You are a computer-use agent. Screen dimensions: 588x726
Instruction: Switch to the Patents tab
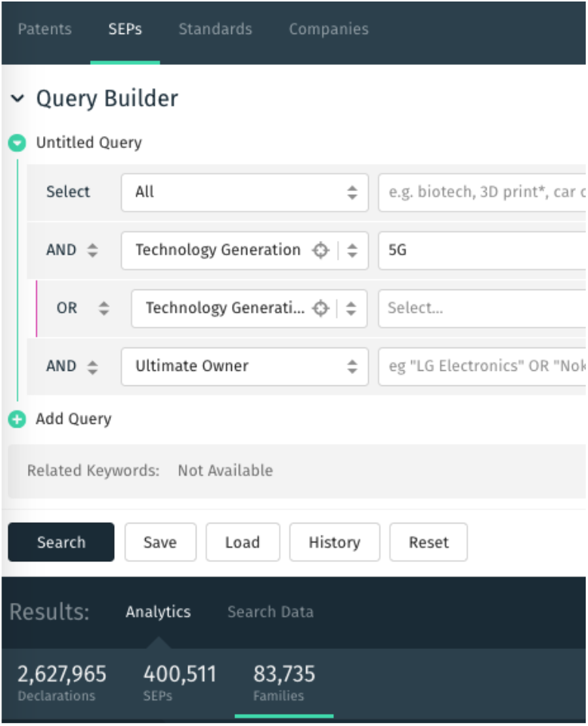coord(45,29)
